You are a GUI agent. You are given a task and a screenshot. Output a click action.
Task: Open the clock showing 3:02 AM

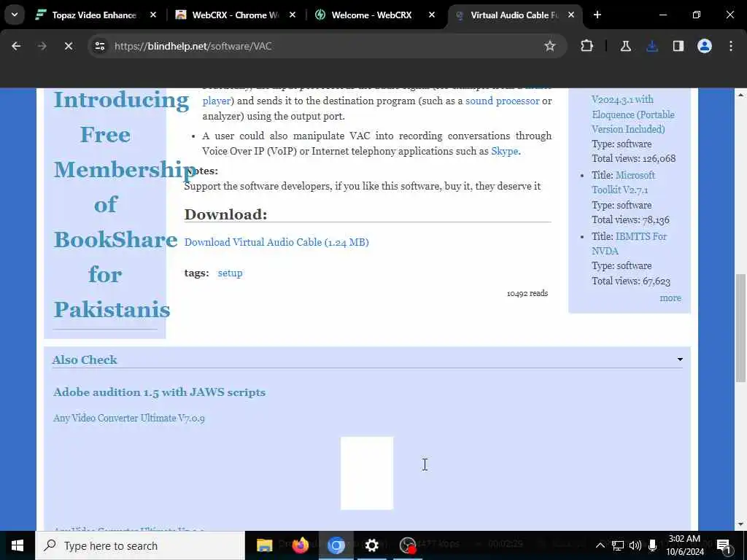[684, 545]
